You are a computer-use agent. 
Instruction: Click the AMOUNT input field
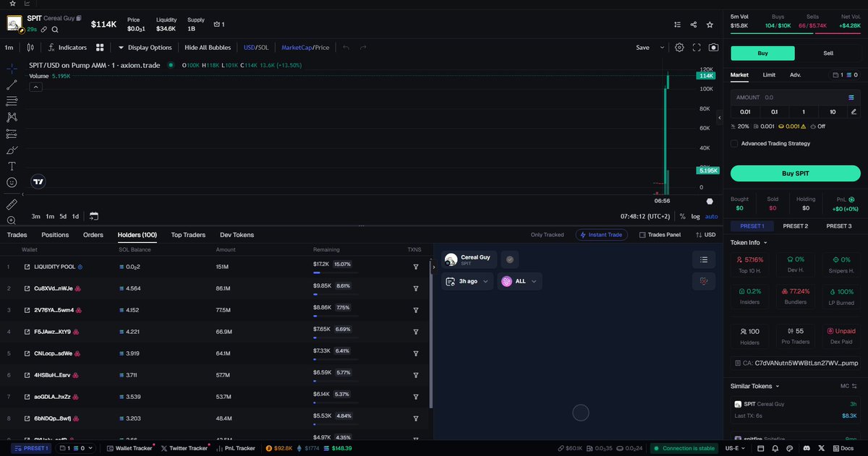coord(795,97)
